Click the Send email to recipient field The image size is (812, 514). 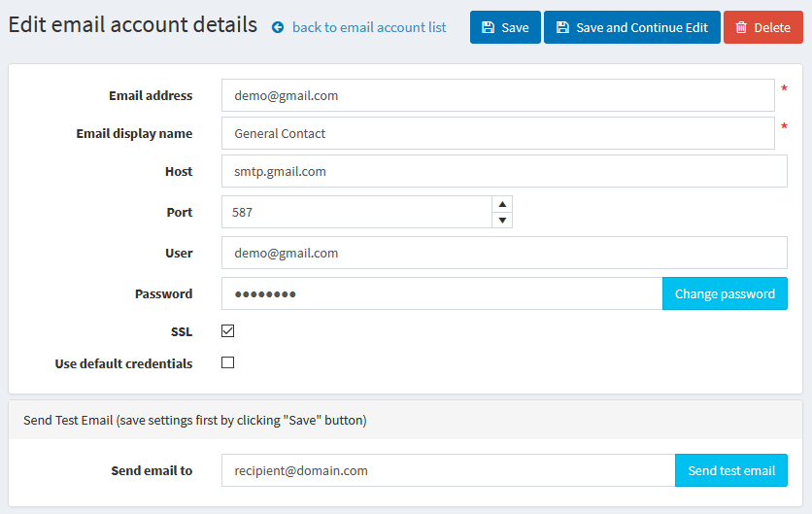(x=447, y=470)
